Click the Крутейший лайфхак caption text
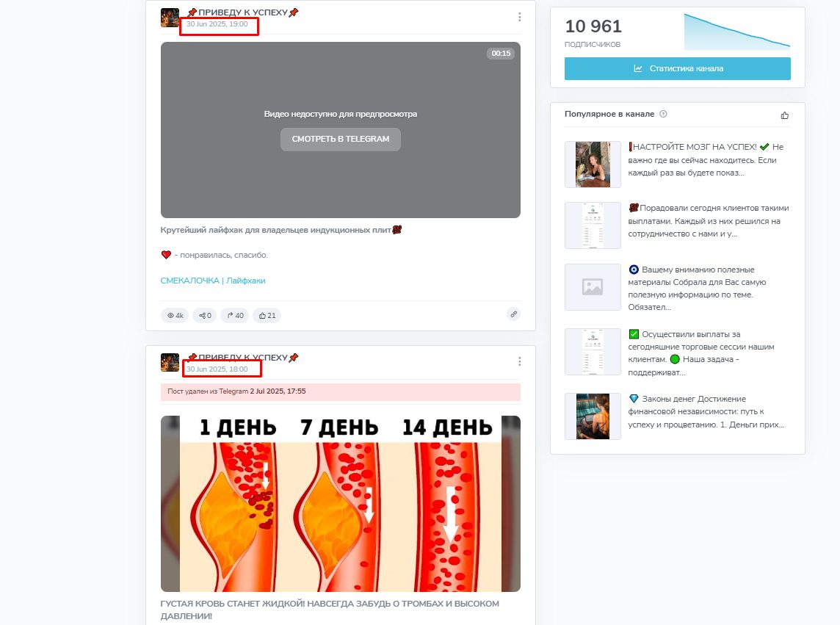 coord(280,230)
